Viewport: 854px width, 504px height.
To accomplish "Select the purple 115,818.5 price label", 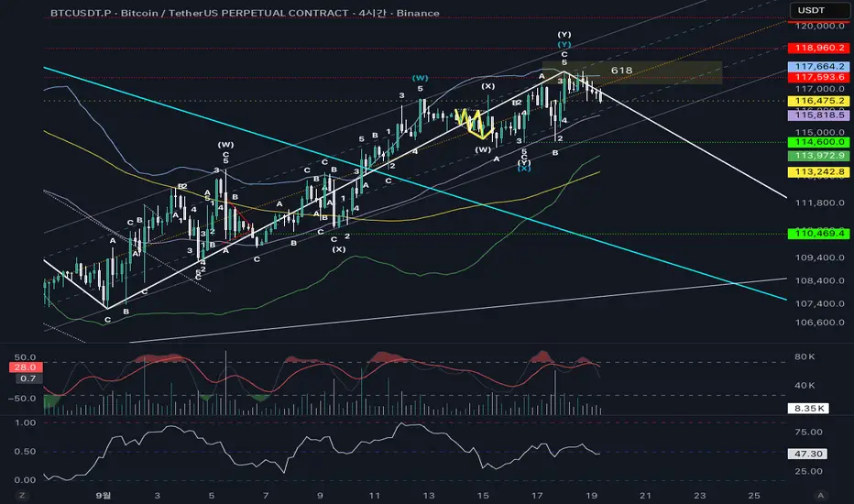I will (819, 115).
